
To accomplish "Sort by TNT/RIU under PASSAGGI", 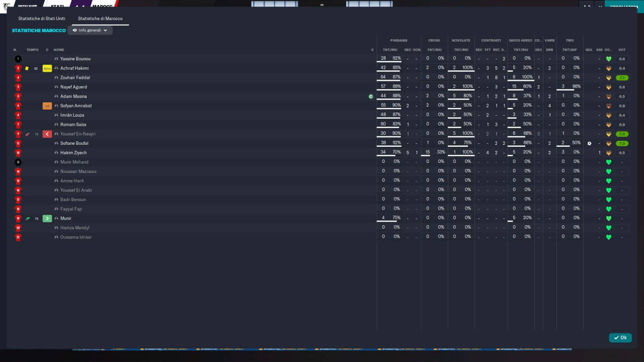I will [x=390, y=50].
